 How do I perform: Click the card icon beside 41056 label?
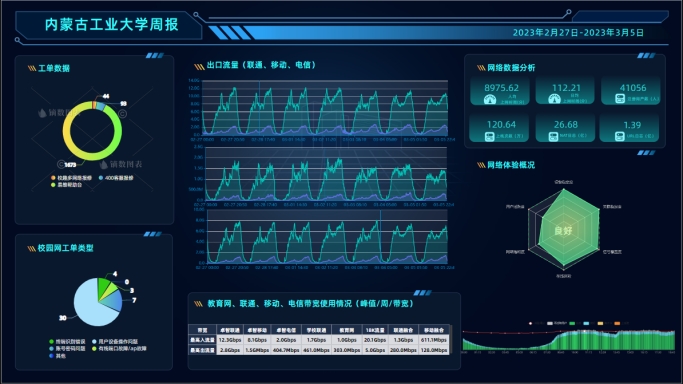pyautogui.click(x=620, y=99)
